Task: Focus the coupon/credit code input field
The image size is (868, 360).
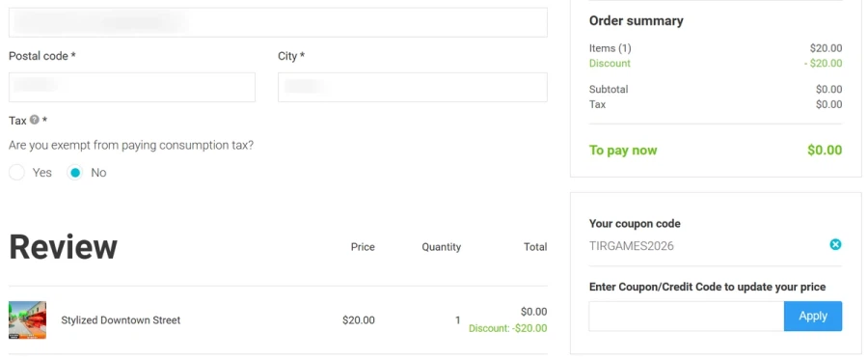Action: click(687, 317)
